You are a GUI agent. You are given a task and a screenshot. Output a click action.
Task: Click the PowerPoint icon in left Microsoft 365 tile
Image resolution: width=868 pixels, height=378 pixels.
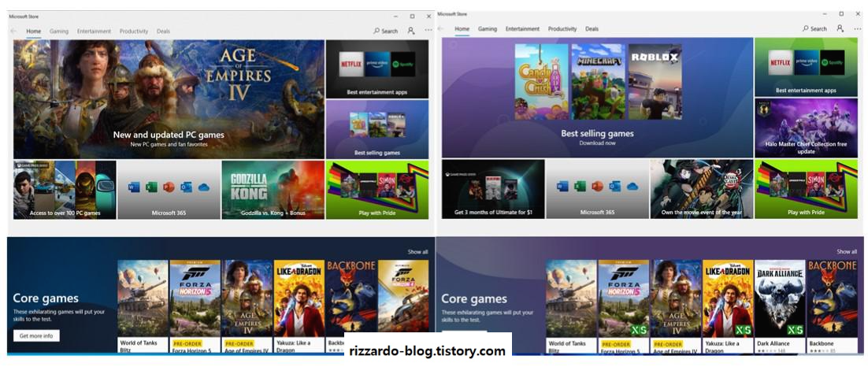pos(169,187)
